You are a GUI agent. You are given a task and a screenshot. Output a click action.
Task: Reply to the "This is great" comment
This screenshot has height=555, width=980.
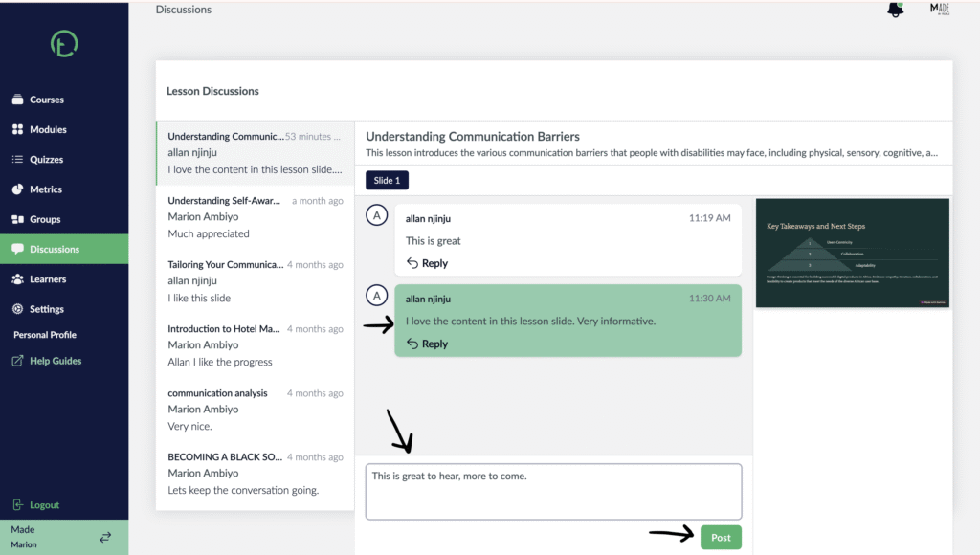point(428,263)
